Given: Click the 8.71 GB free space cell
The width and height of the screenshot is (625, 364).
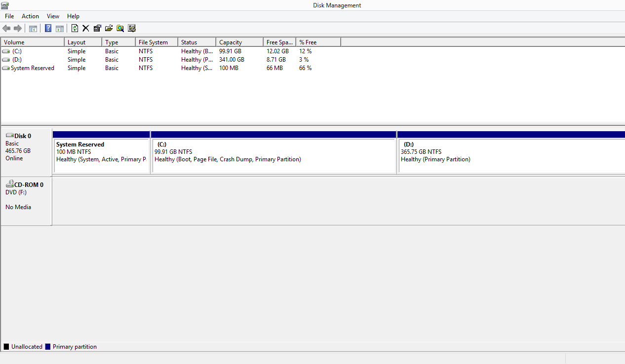Looking at the screenshot, I should click(276, 60).
